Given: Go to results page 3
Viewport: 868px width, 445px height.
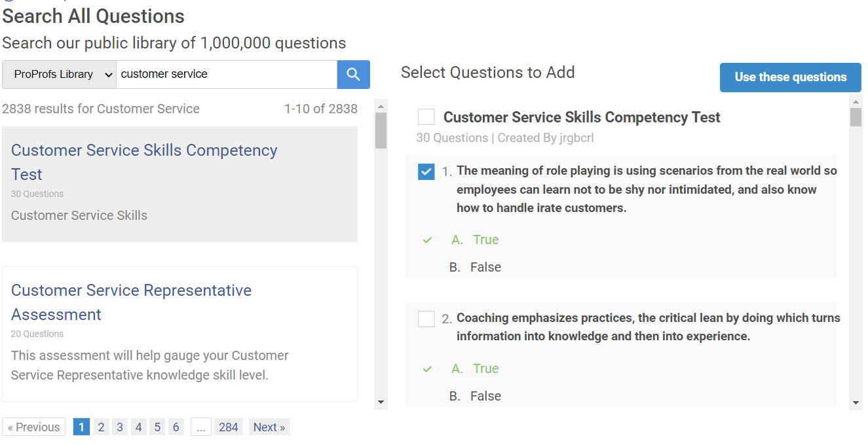Looking at the screenshot, I should pyautogui.click(x=120, y=427).
